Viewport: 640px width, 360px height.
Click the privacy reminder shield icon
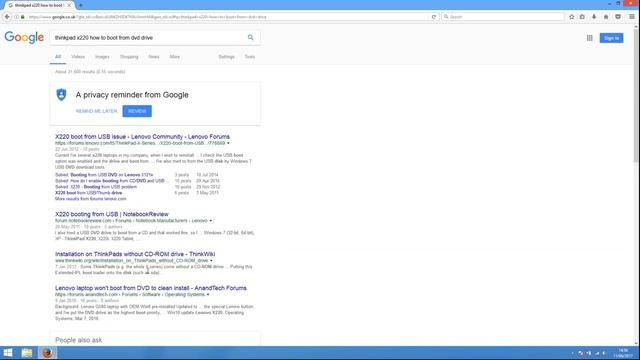[x=61, y=95]
